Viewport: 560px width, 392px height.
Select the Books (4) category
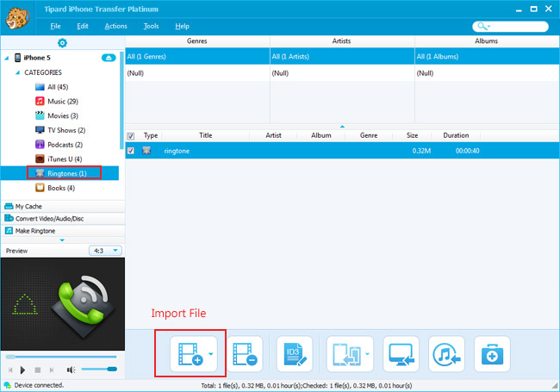click(x=55, y=188)
